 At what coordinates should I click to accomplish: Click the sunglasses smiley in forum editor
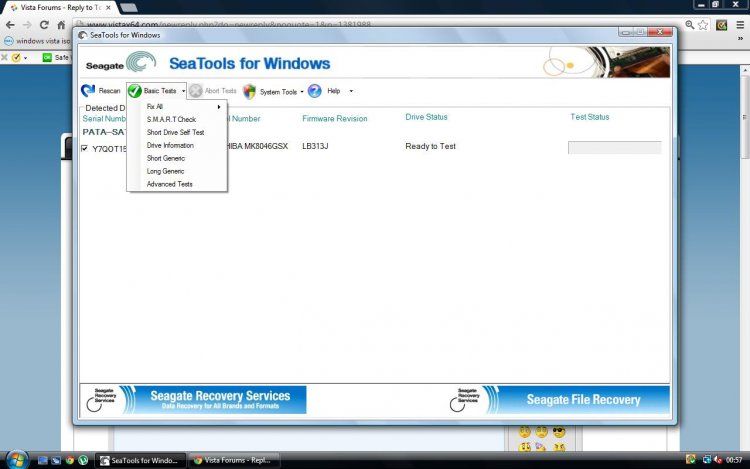(x=558, y=432)
